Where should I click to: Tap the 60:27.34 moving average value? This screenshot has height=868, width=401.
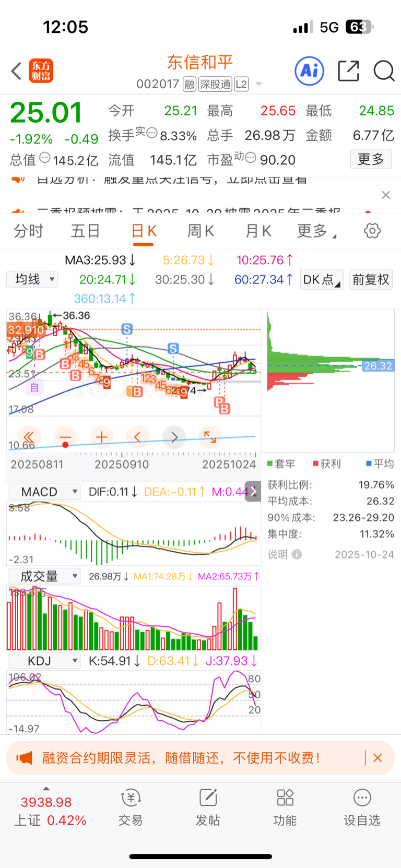coord(264,280)
